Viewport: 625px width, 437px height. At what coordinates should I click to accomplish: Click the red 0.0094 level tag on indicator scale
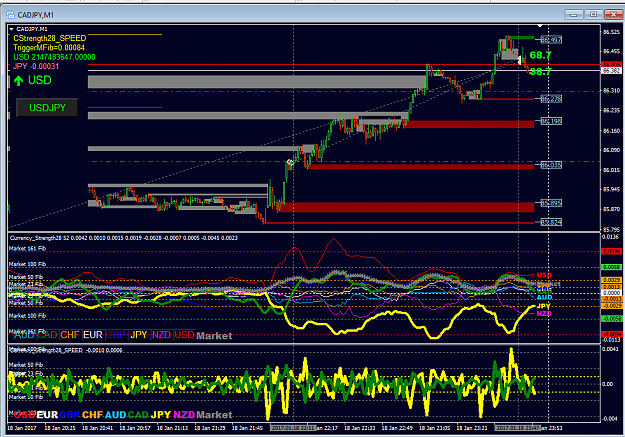[611, 252]
